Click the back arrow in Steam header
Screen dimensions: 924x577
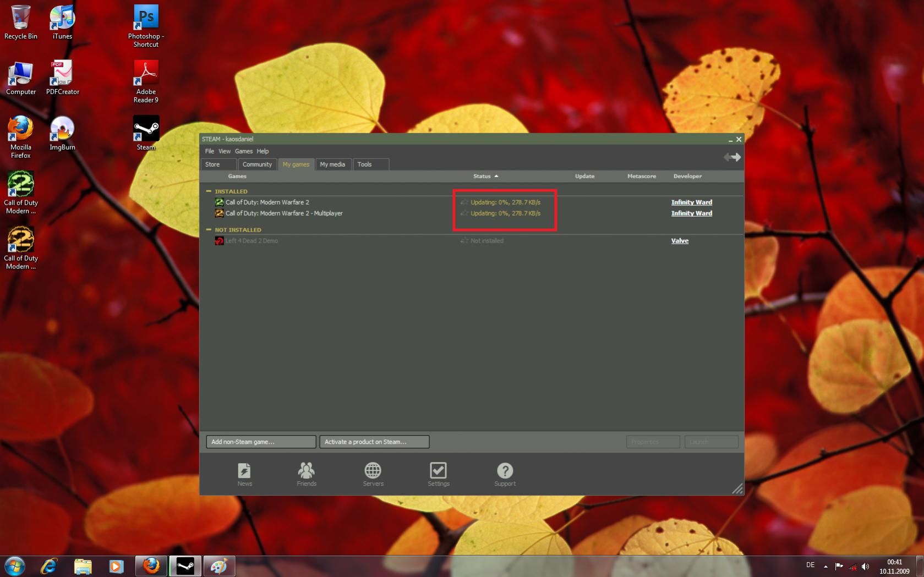tap(727, 157)
